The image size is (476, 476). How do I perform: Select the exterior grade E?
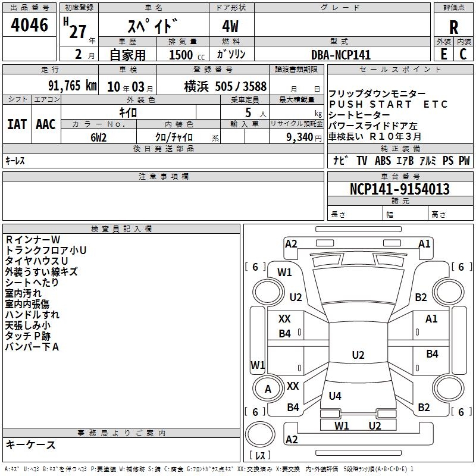tap(443, 54)
